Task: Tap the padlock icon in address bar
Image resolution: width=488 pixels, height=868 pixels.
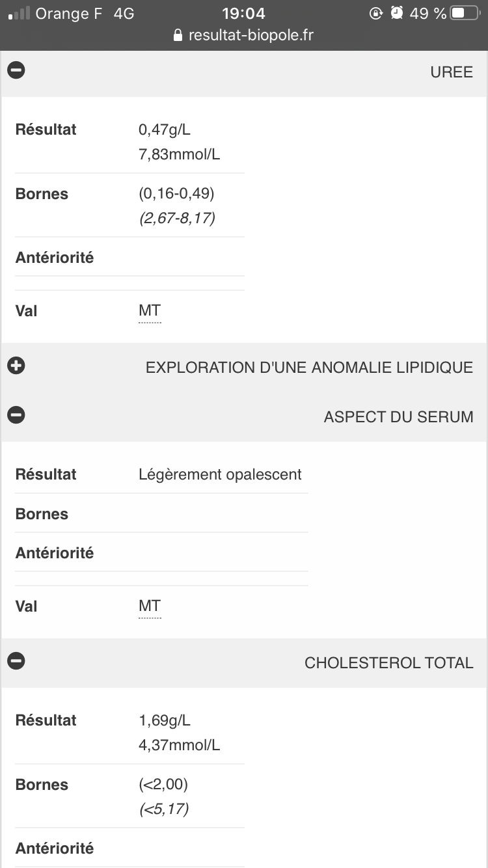Action: [x=178, y=36]
